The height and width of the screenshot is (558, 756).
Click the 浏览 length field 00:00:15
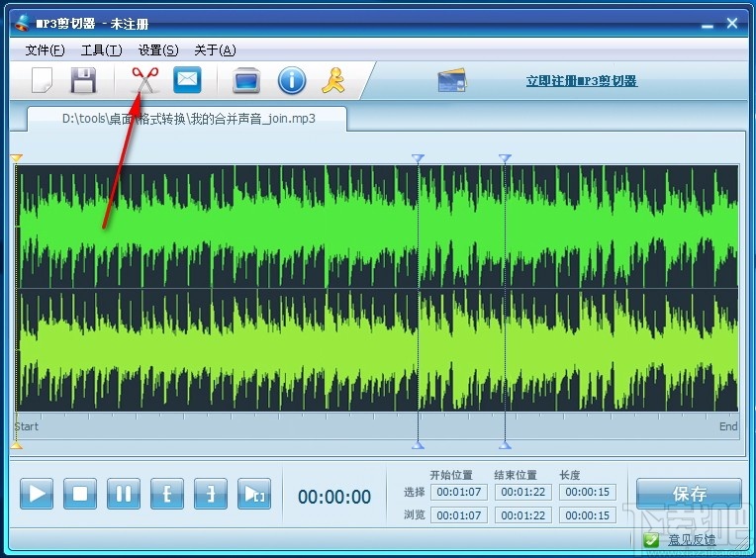pyautogui.click(x=587, y=515)
